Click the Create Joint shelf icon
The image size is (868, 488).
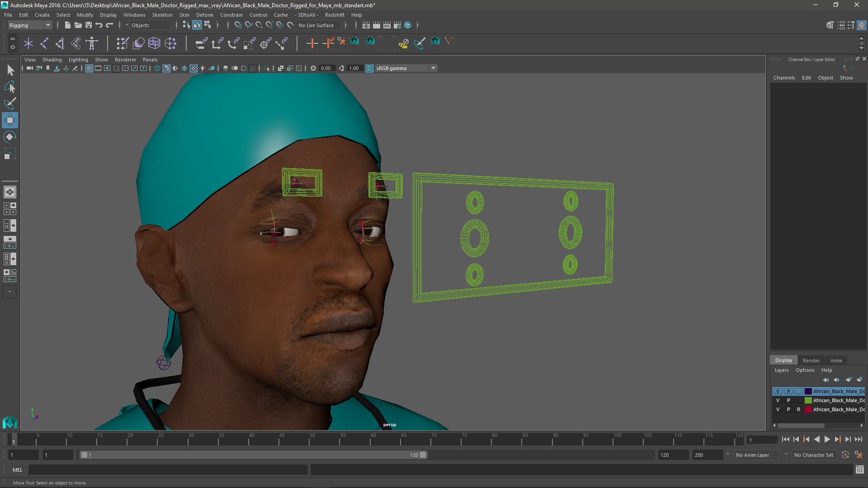coord(44,43)
